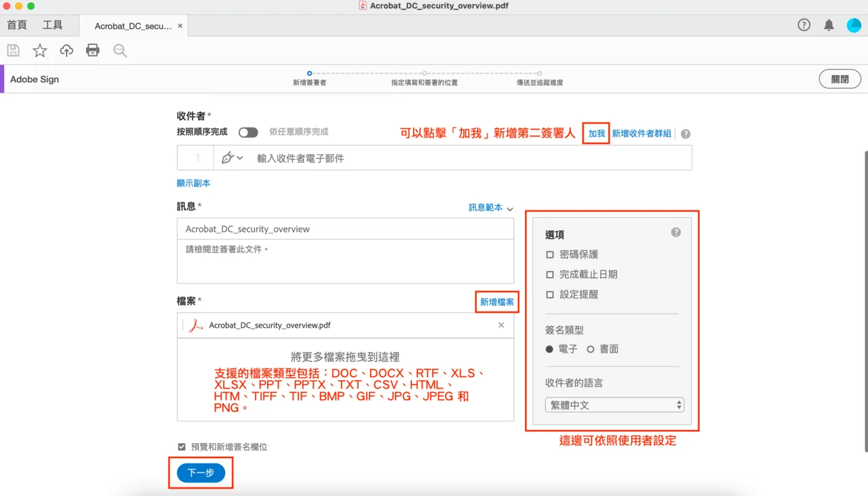The height and width of the screenshot is (496, 868).
Task: Toggle the 按照順序完成 switch
Action: (248, 132)
